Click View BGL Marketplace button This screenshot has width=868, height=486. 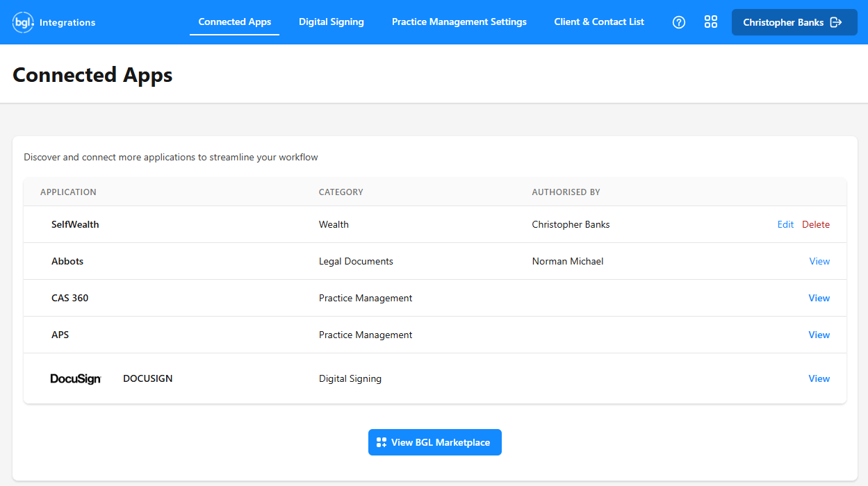tap(435, 442)
